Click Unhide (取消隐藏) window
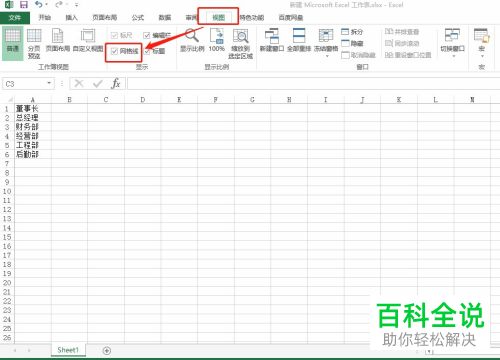Image resolution: width=500 pixels, height=360 pixels. pyautogui.click(x=358, y=55)
